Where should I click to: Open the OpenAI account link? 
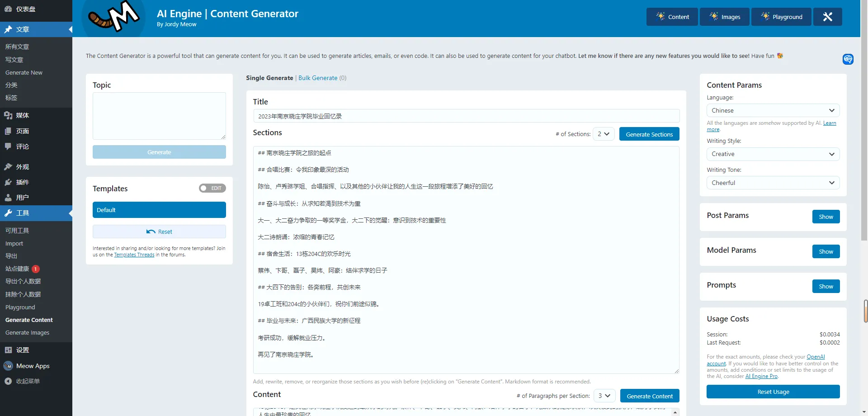coord(816,357)
